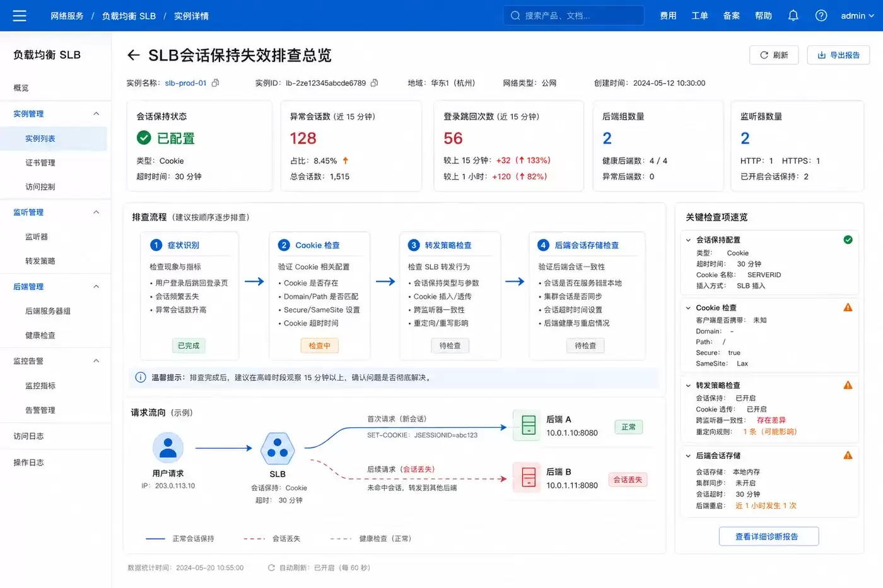Click the search magnifier icon

(x=515, y=16)
